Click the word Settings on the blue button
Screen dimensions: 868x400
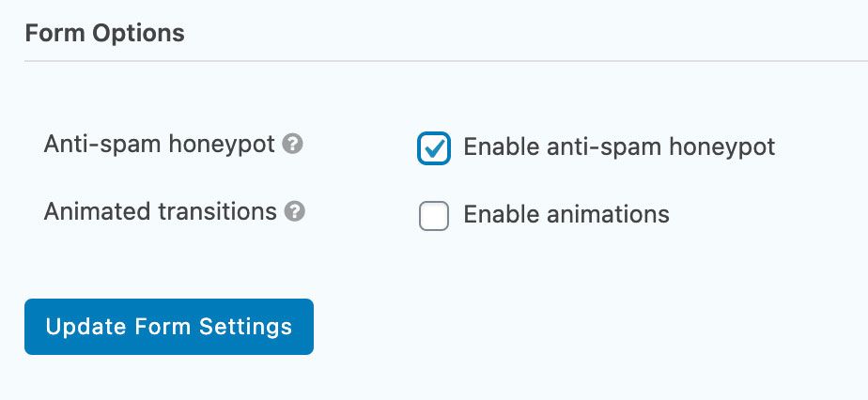245,327
